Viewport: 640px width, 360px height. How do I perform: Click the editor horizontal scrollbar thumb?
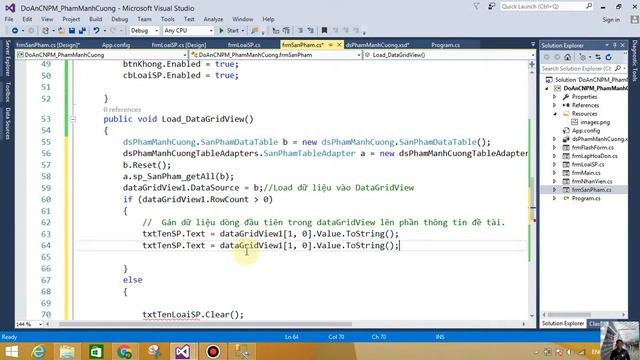(x=205, y=324)
